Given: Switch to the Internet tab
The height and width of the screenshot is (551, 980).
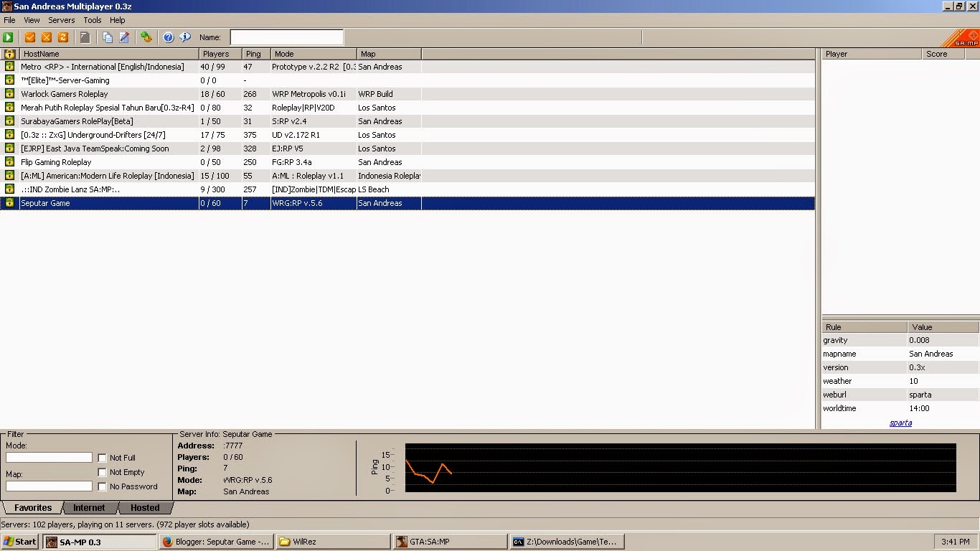Looking at the screenshot, I should pos(89,508).
